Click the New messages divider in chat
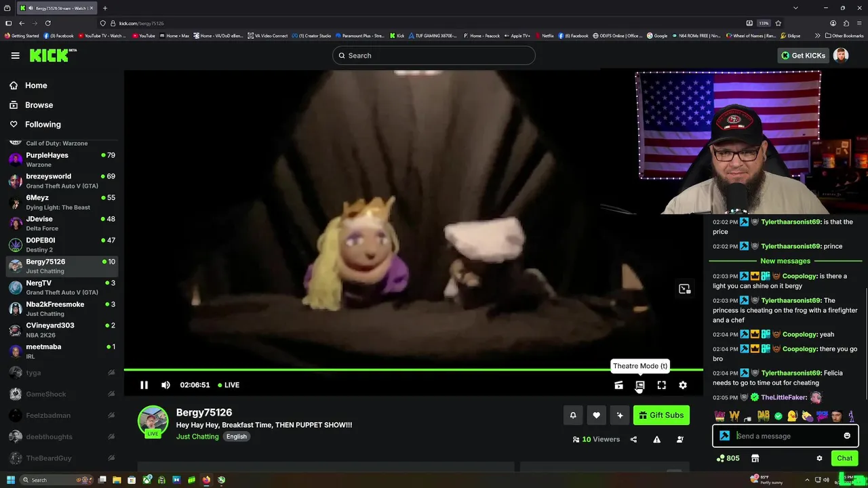 (x=785, y=261)
